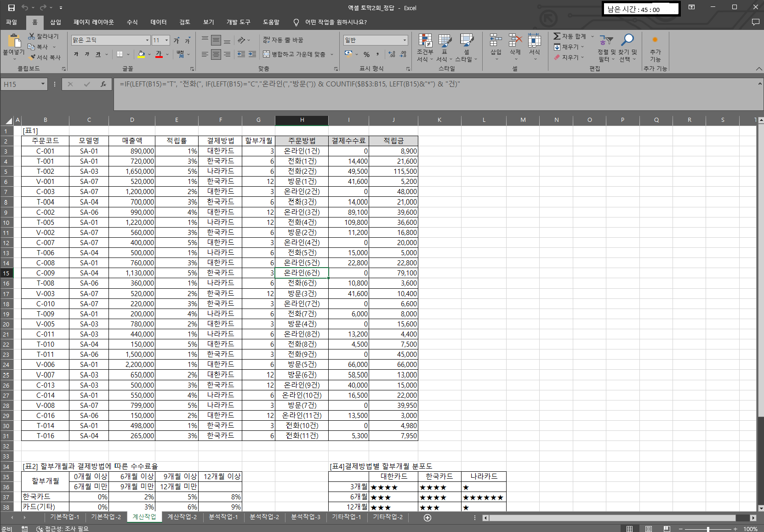The image size is (764, 532).
Task: Click the Sort & Filter (정렬 및 필터) icon
Action: pyautogui.click(x=606, y=41)
